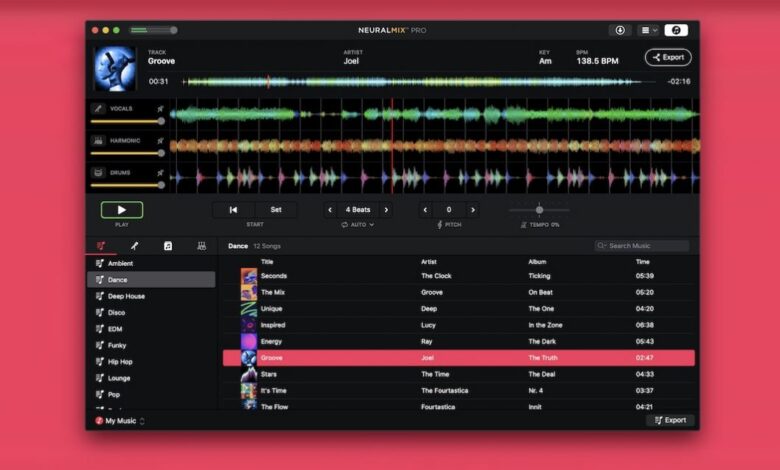
Task: Open the Deep House playlist
Action: pos(151,296)
